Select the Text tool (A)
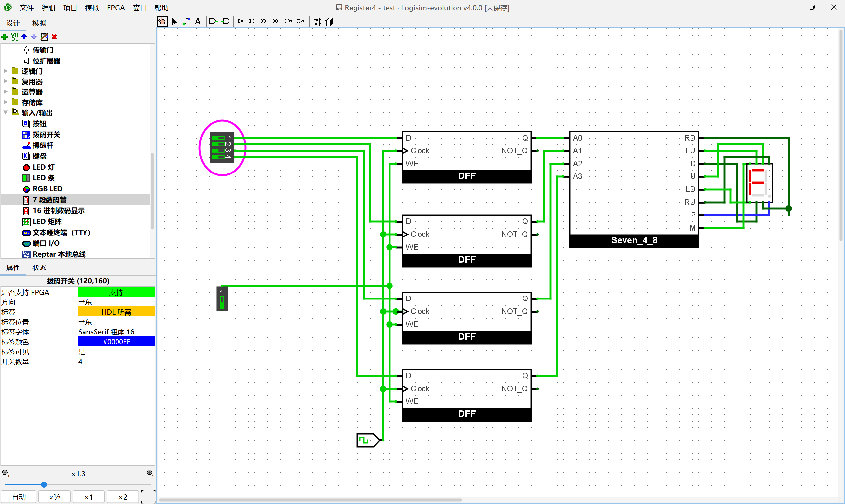Screen dimensions: 845x504 coord(198,21)
